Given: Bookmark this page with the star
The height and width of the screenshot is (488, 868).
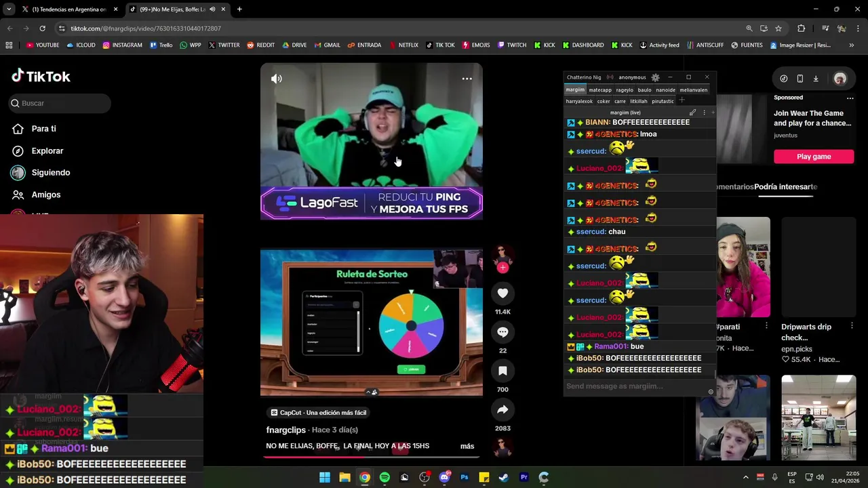Looking at the screenshot, I should (x=778, y=28).
